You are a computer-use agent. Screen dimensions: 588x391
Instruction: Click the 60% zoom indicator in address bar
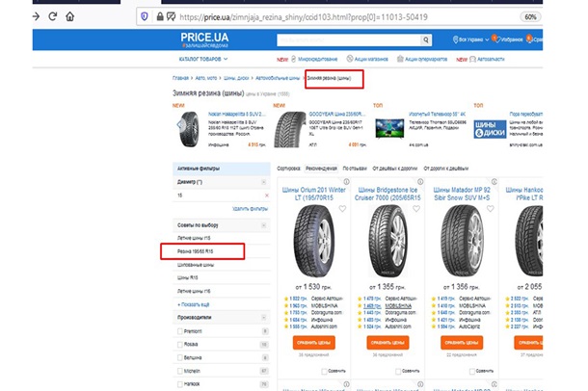(558, 17)
